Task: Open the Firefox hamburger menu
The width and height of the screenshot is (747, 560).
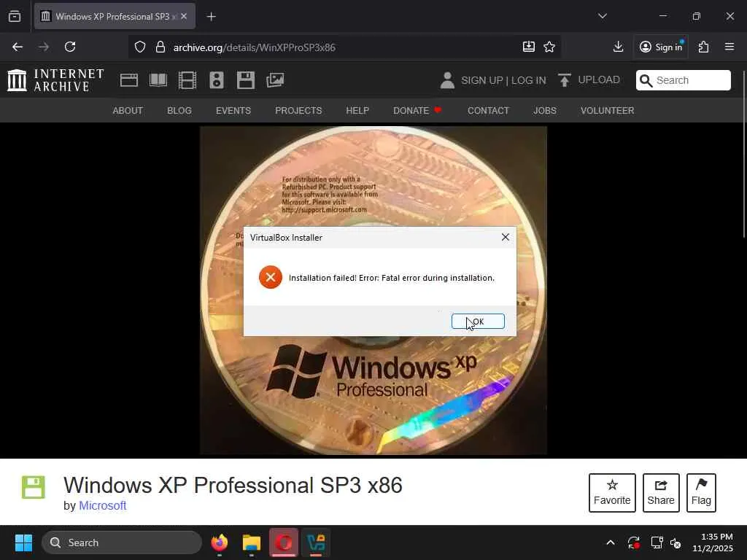Action: [x=729, y=47]
